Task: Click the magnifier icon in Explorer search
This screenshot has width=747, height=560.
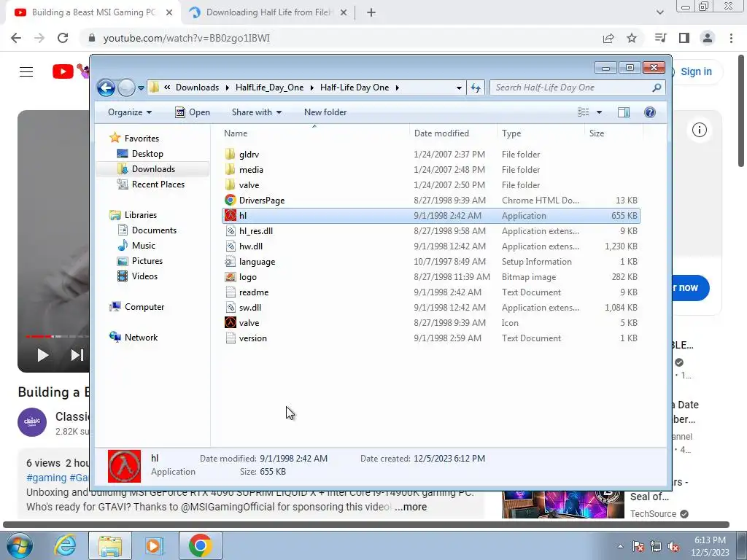Action: [x=657, y=87]
